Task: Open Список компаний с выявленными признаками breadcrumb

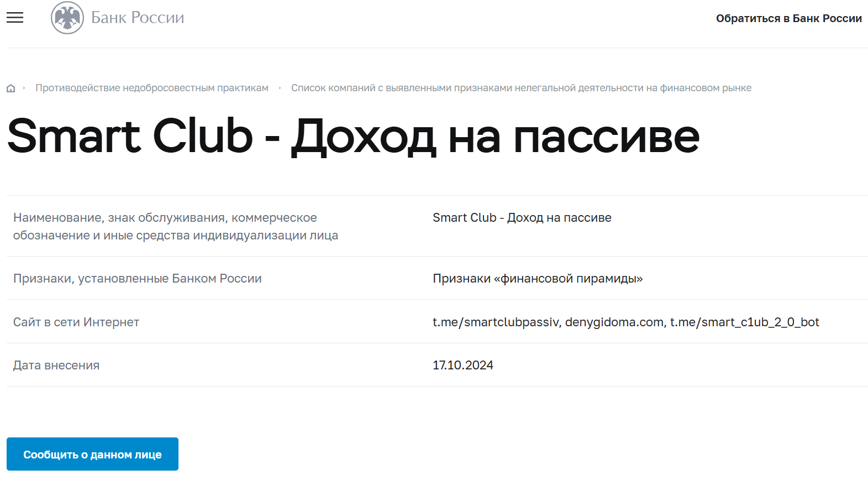Action: pos(521,88)
